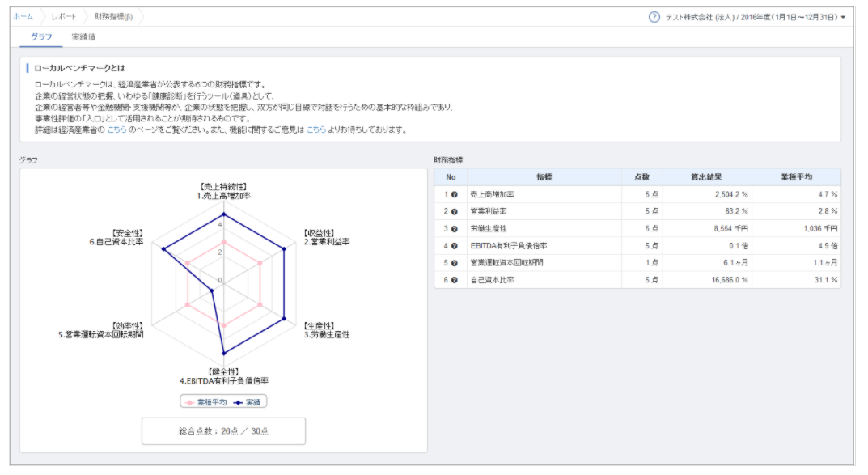Image resolution: width=868 pixels, height=475 pixels.
Task: Switch to the 実績値 tab
Action: pyautogui.click(x=83, y=37)
